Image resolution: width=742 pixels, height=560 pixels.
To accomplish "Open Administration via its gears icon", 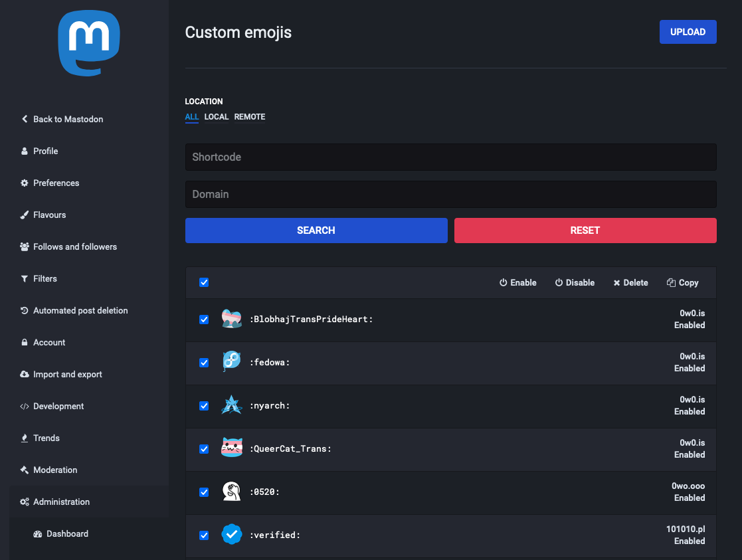I will click(25, 502).
